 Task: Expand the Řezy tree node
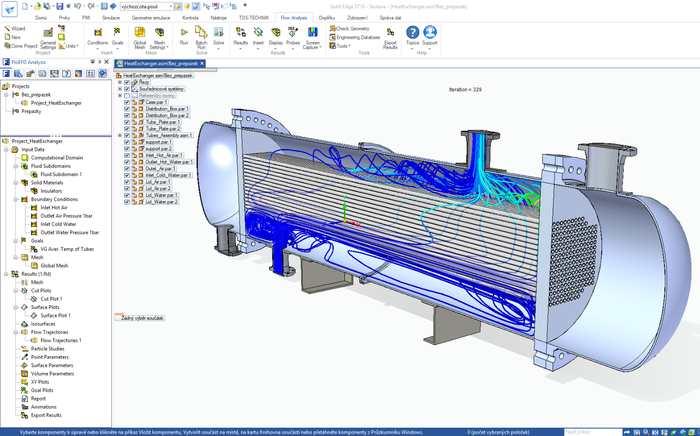(120, 83)
